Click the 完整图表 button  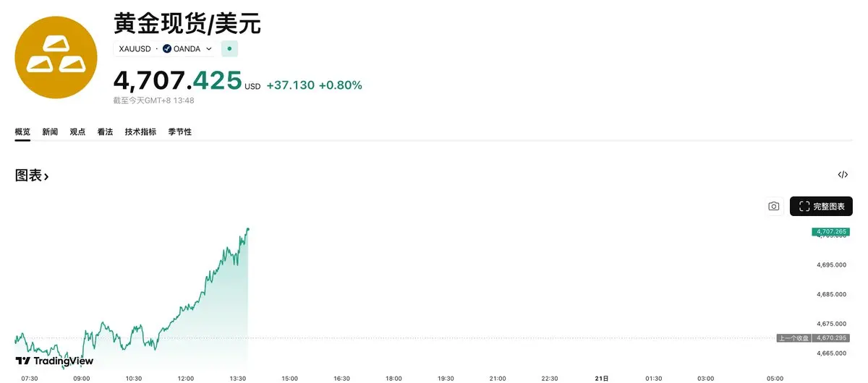(x=821, y=207)
